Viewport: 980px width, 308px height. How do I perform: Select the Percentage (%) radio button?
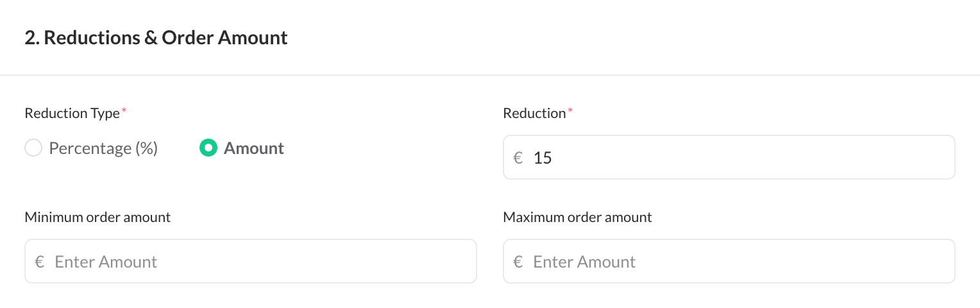pos(33,148)
